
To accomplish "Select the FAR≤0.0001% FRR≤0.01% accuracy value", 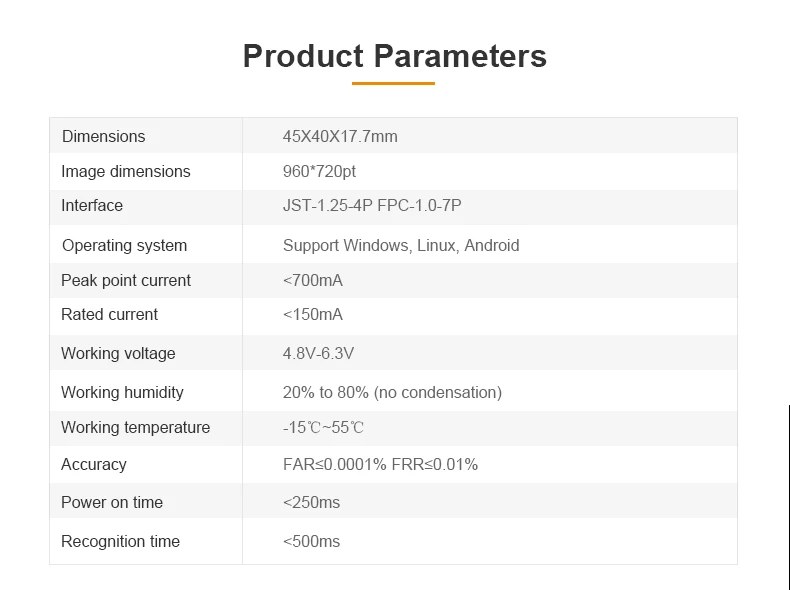I will 380,464.
